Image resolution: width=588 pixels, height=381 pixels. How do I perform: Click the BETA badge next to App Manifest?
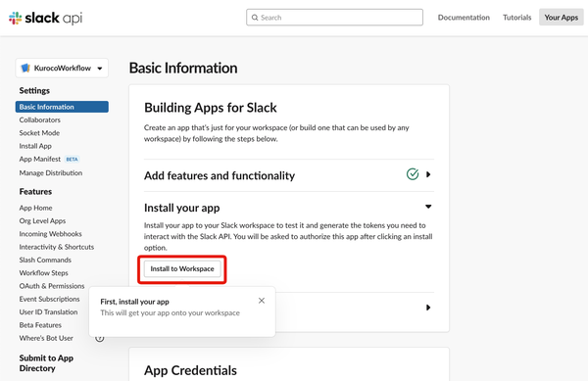72,160
